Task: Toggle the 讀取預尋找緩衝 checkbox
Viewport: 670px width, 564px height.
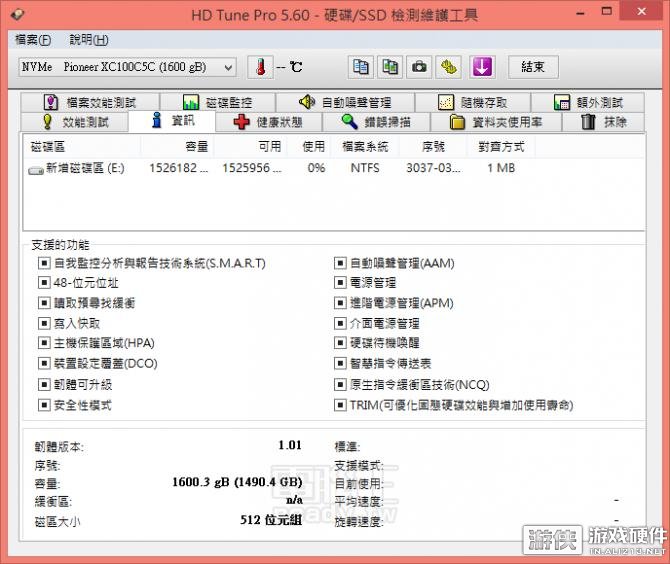Action: coord(44,303)
